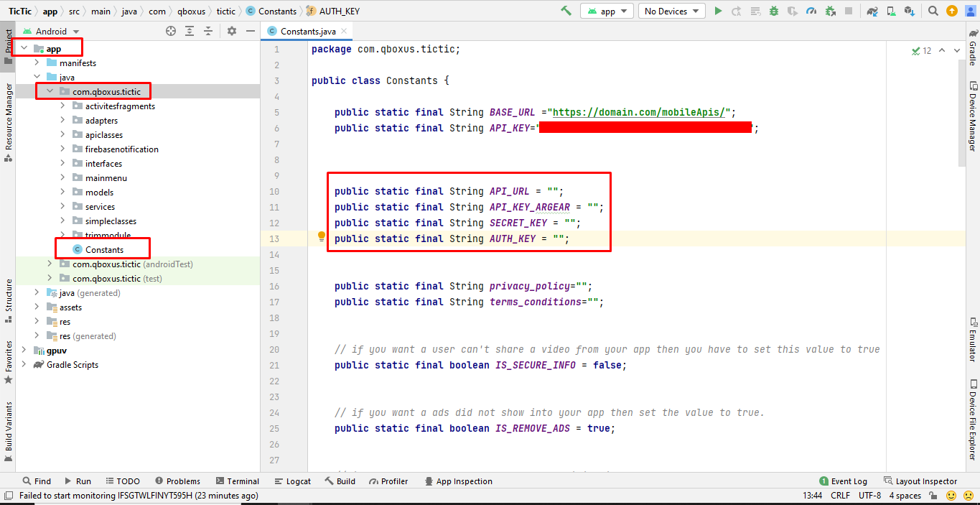Open the 'app' run configuration dropdown
Viewport: 980px width, 505px height.
(607, 11)
